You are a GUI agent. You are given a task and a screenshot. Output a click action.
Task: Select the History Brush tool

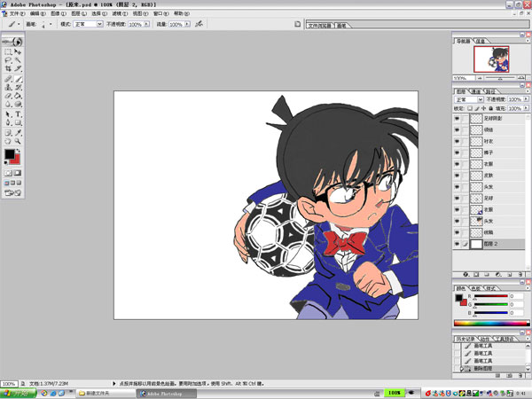18,87
